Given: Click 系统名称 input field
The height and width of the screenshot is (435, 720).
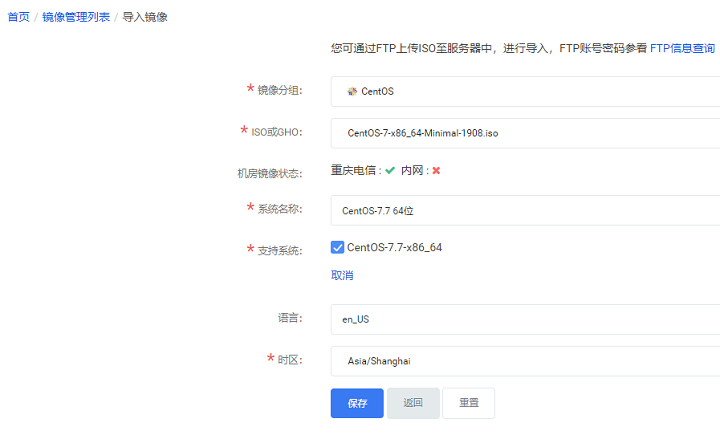Looking at the screenshot, I should click(525, 210).
